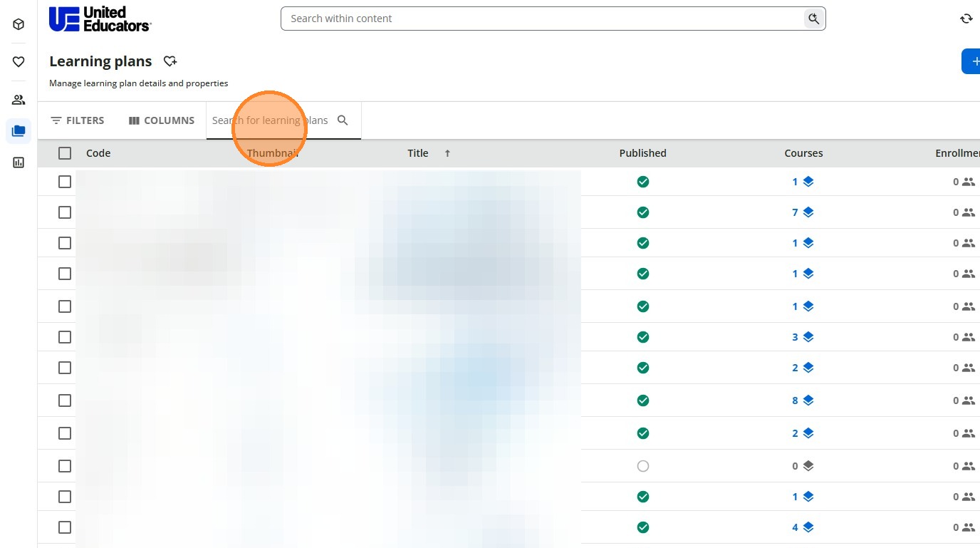Open the 3 courses link

(803, 337)
